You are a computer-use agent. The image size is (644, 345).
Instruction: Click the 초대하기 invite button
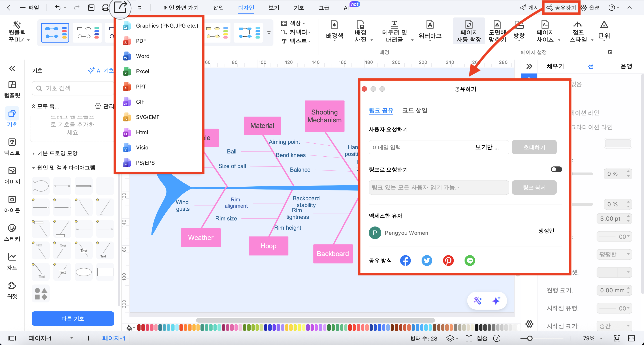pyautogui.click(x=534, y=147)
